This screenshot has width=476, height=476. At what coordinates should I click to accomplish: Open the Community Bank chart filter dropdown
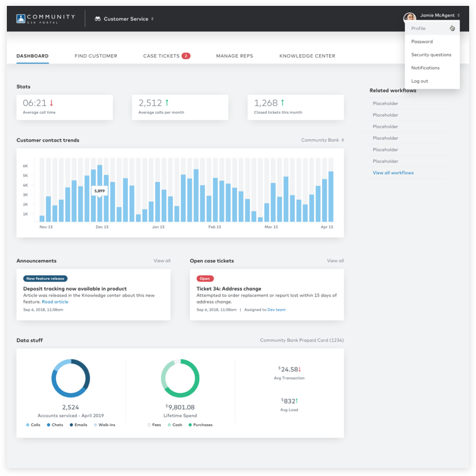(x=322, y=140)
